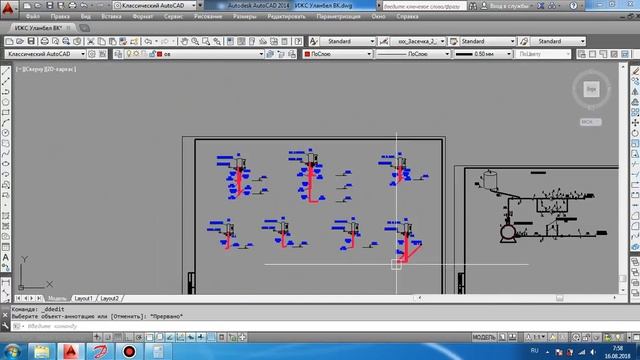640x360 pixels.
Task: Open the Standard text style dropdown
Action: point(347,41)
